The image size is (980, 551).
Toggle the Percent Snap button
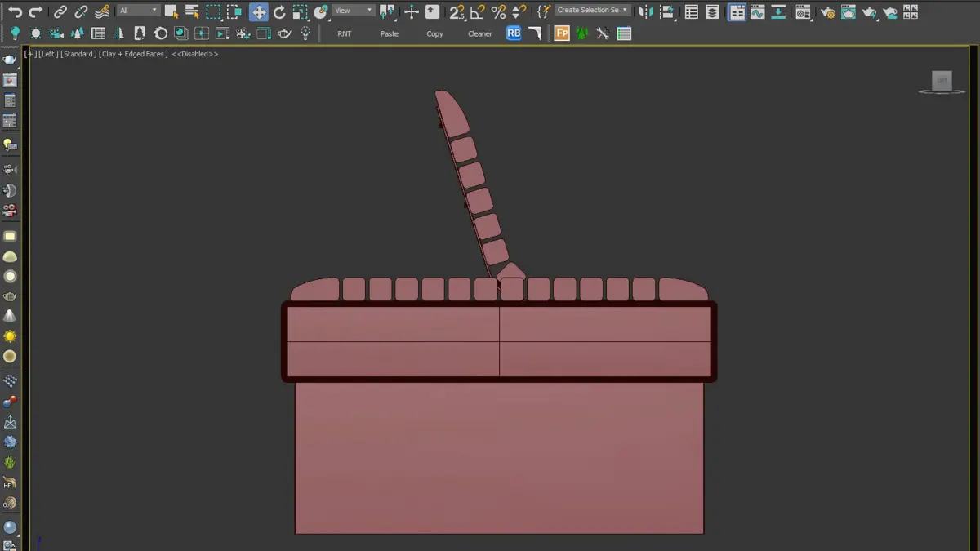(x=498, y=11)
